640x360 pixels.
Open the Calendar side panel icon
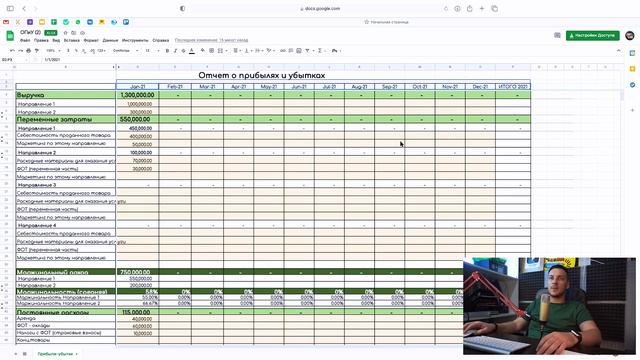(632, 53)
